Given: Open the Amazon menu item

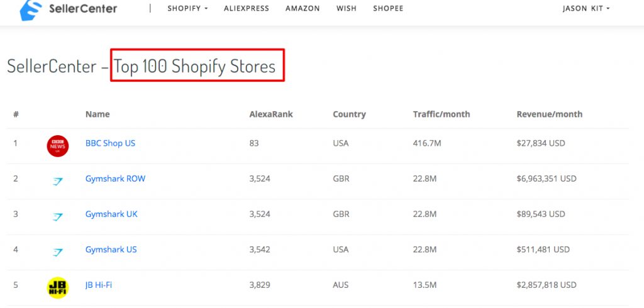Looking at the screenshot, I should coord(303,8).
